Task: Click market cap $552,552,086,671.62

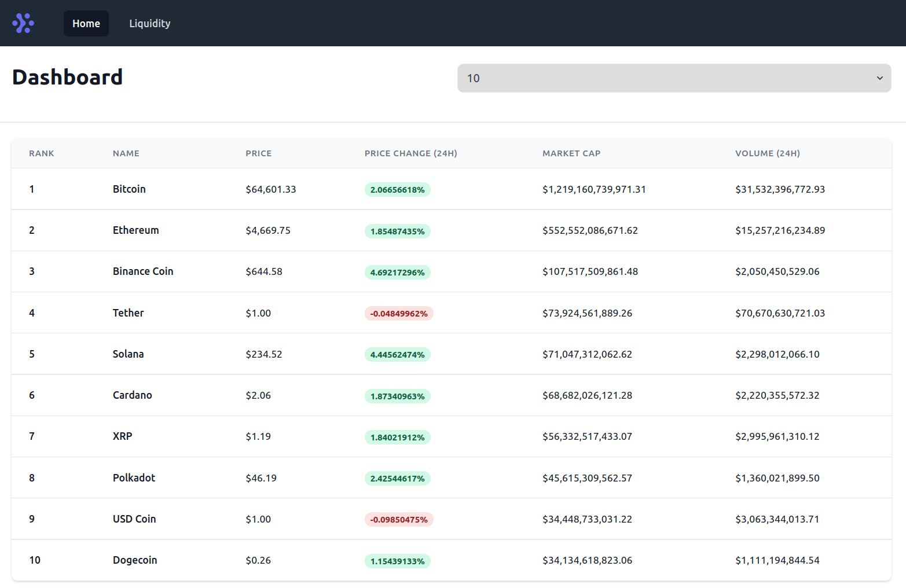Action: tap(590, 230)
